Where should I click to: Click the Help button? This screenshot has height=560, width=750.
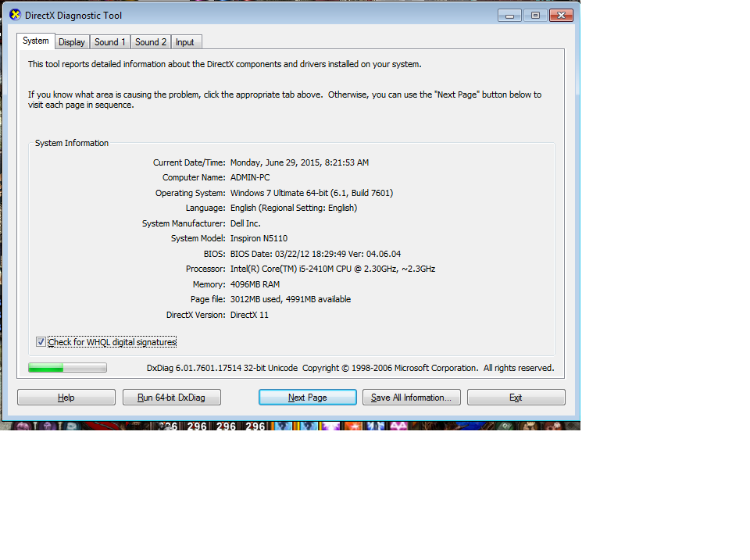[66, 398]
